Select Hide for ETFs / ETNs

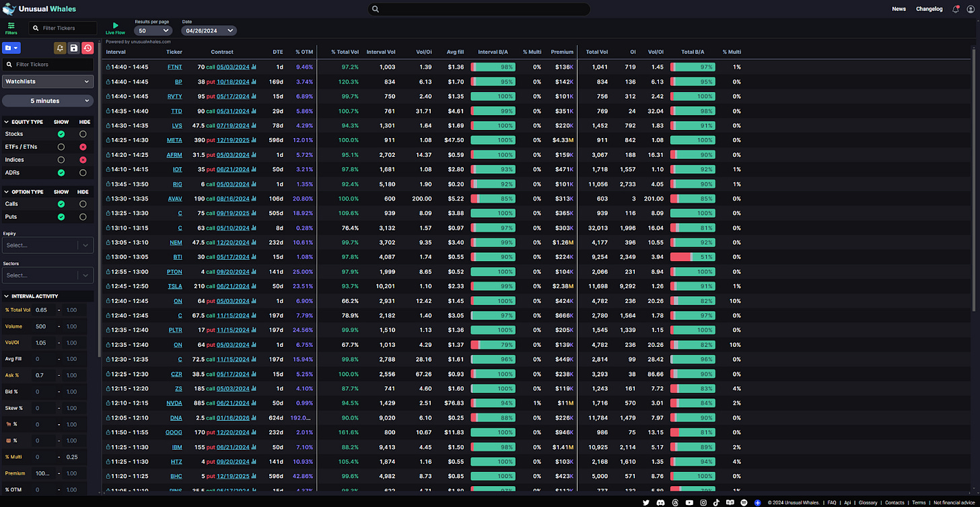point(83,147)
